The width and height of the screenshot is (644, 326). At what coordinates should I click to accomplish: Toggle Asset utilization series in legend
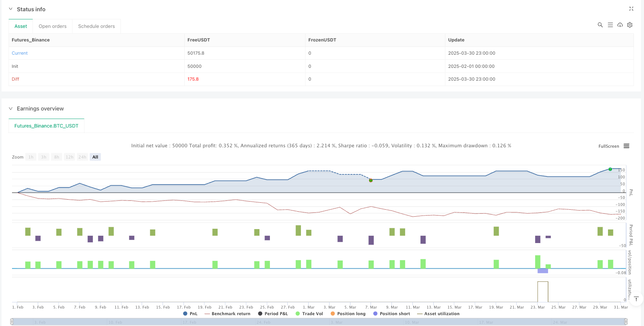click(438, 314)
